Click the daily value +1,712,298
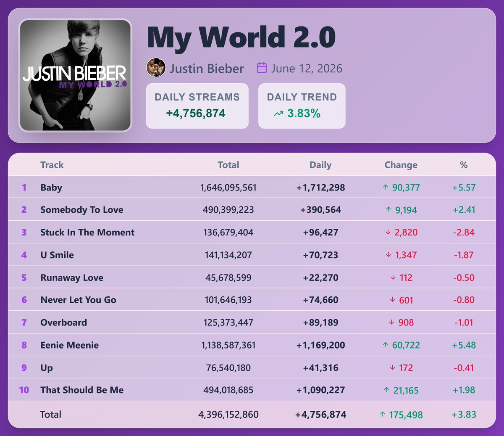 point(320,188)
